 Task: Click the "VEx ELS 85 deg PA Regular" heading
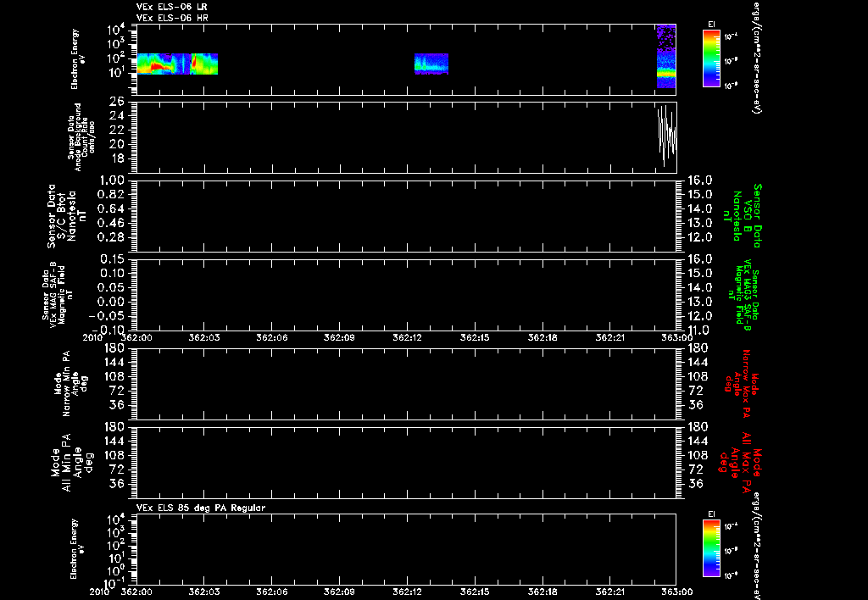coord(201,508)
